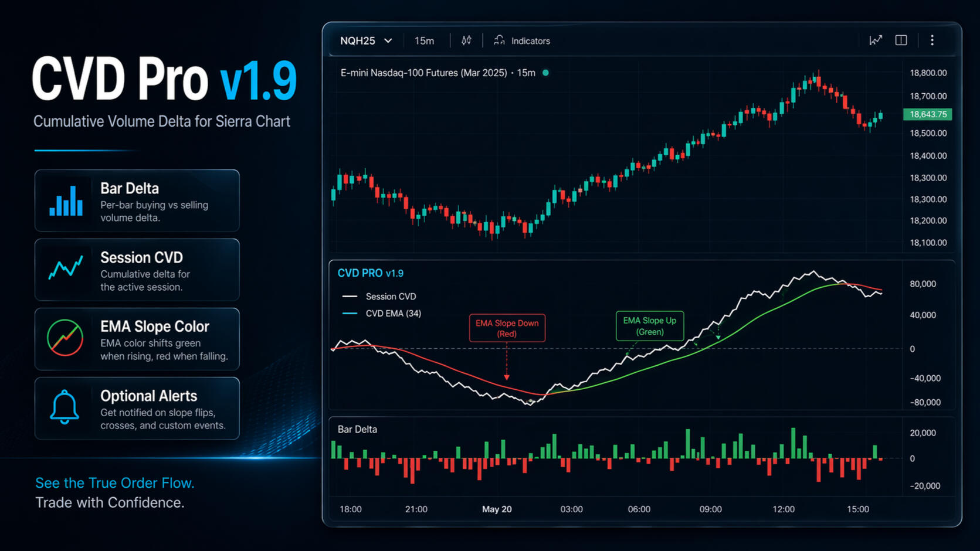Click the Bar Delta bar chart icon

pos(66,200)
